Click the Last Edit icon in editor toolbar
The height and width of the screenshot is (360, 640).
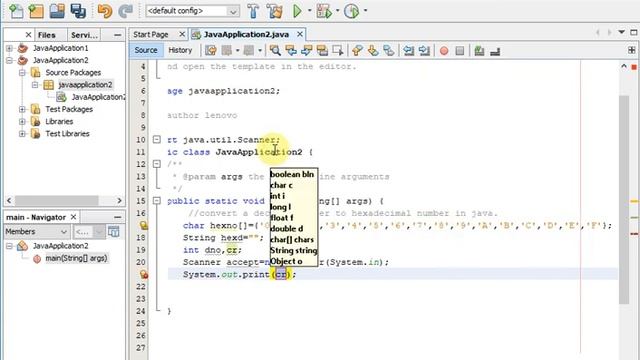(211, 51)
